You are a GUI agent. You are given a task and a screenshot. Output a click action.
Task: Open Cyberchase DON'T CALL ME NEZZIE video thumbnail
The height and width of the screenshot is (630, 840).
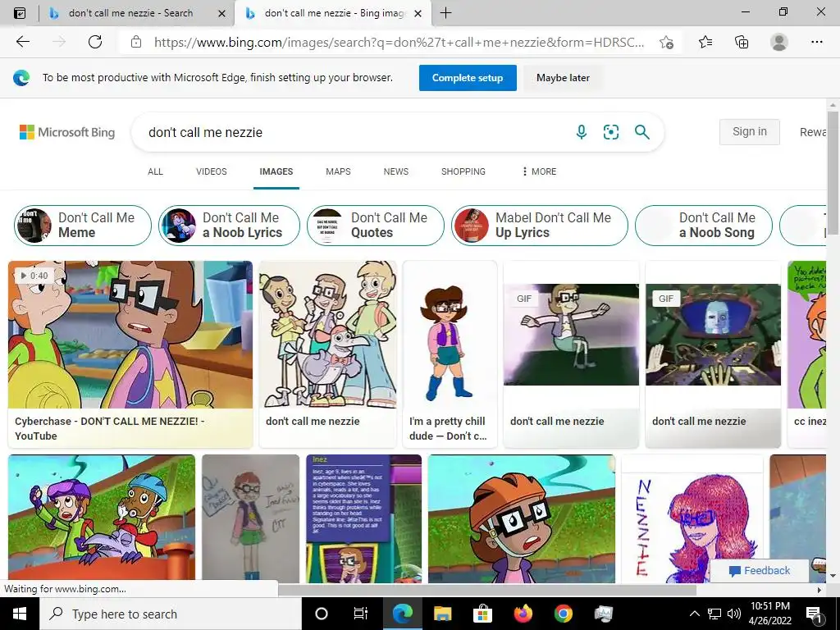click(130, 335)
